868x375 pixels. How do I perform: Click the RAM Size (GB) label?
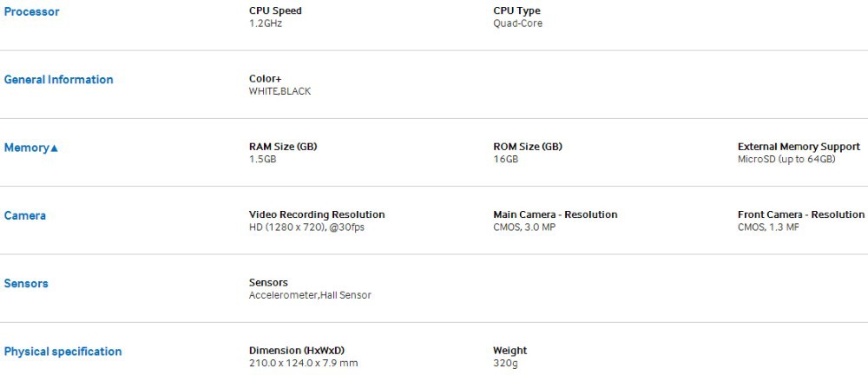pos(283,147)
